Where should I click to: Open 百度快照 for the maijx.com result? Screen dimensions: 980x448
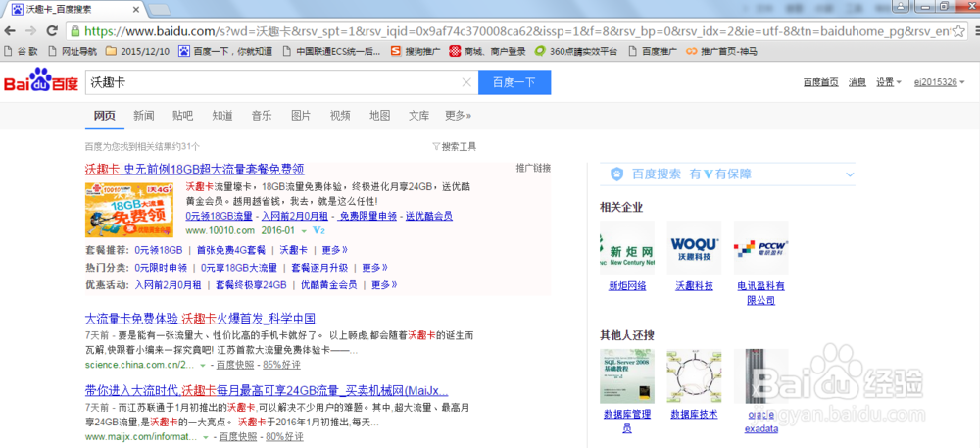[237, 437]
